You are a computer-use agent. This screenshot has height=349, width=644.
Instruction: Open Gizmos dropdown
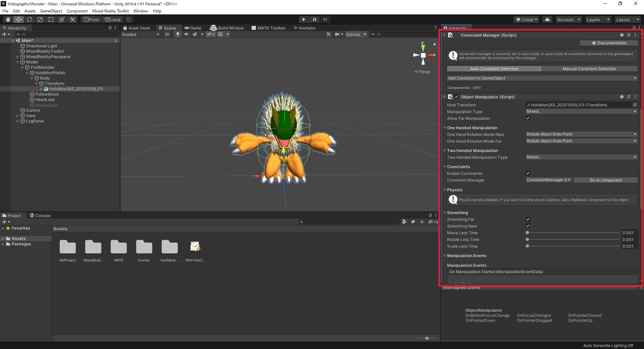pos(356,34)
